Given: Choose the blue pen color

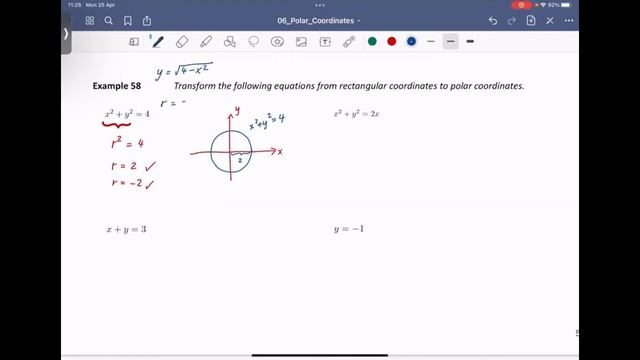Looking at the screenshot, I should [x=411, y=41].
